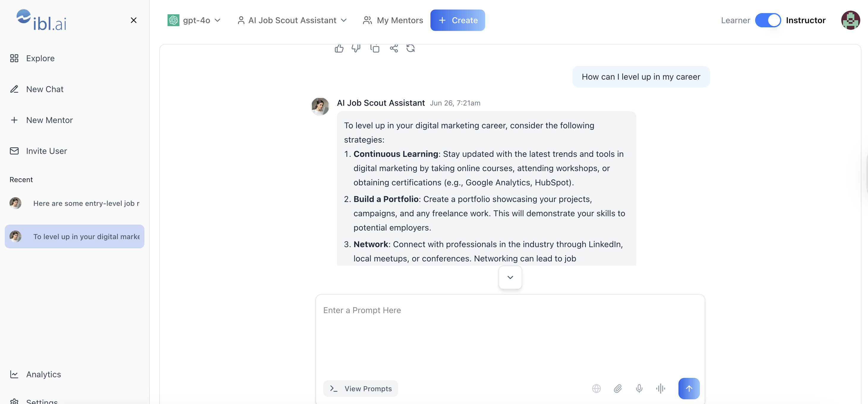The height and width of the screenshot is (404, 868).
Task: Expand the AI Job Scout Assistant dropdown
Action: [x=292, y=20]
